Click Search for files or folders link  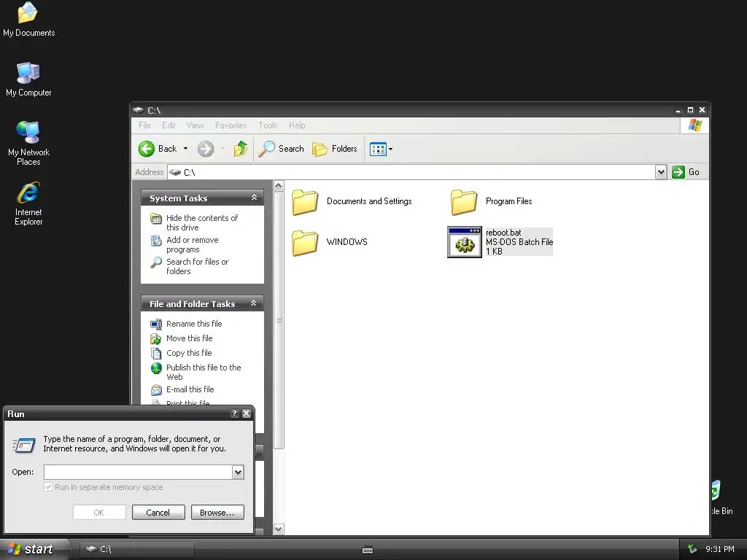tap(197, 266)
